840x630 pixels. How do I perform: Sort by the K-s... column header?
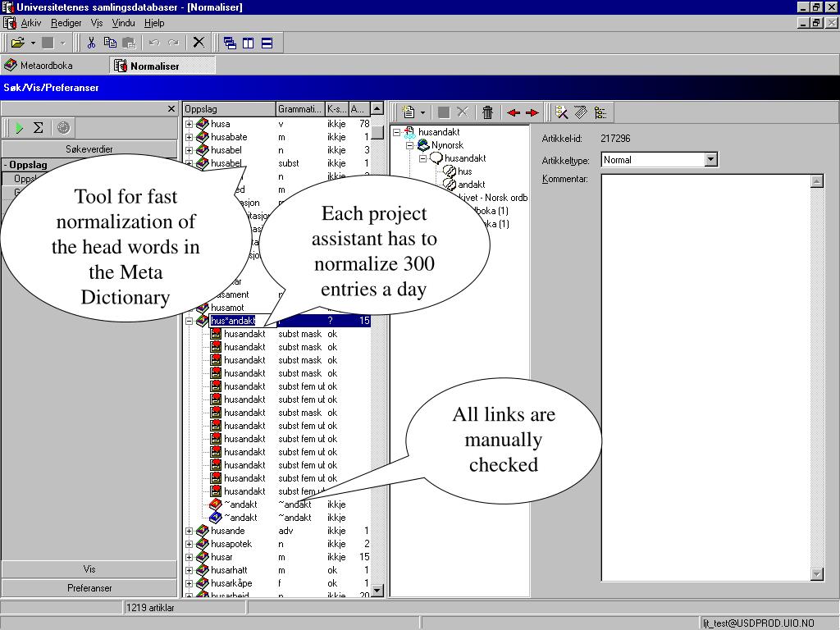(336, 109)
